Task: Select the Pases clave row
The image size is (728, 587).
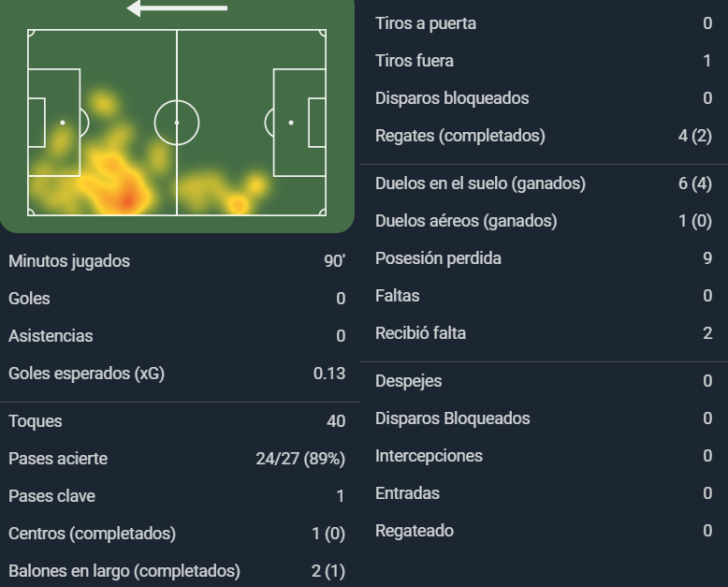Action: click(x=177, y=496)
